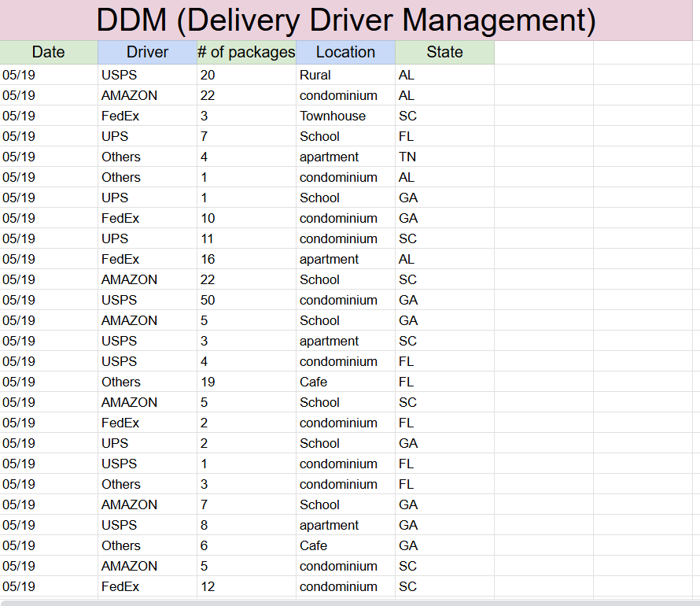Select the '# of packages' header cell
Image resolution: width=700 pixels, height=606 pixels.
point(246,52)
